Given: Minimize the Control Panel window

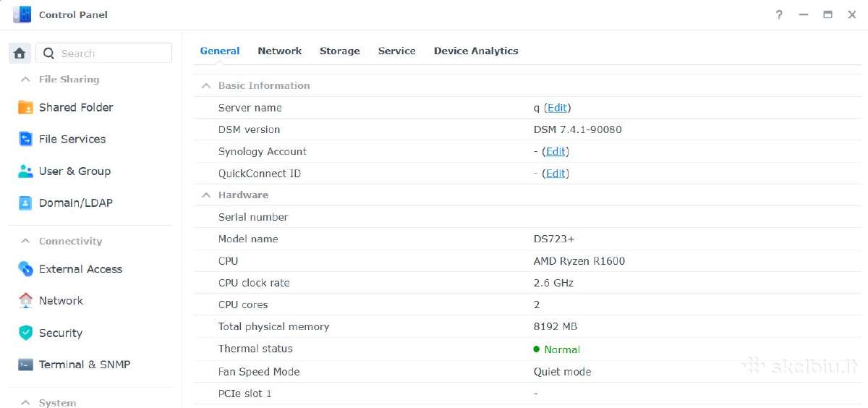Looking at the screenshot, I should tap(804, 14).
